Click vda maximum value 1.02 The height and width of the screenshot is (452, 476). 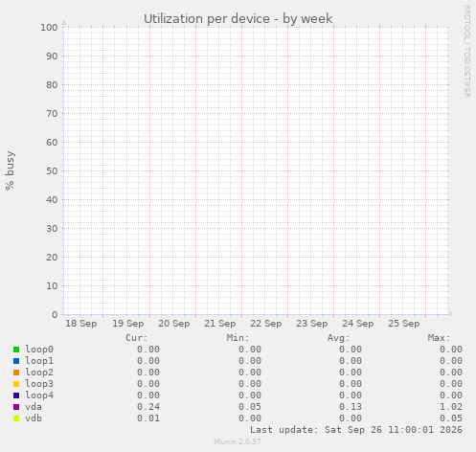(x=451, y=407)
